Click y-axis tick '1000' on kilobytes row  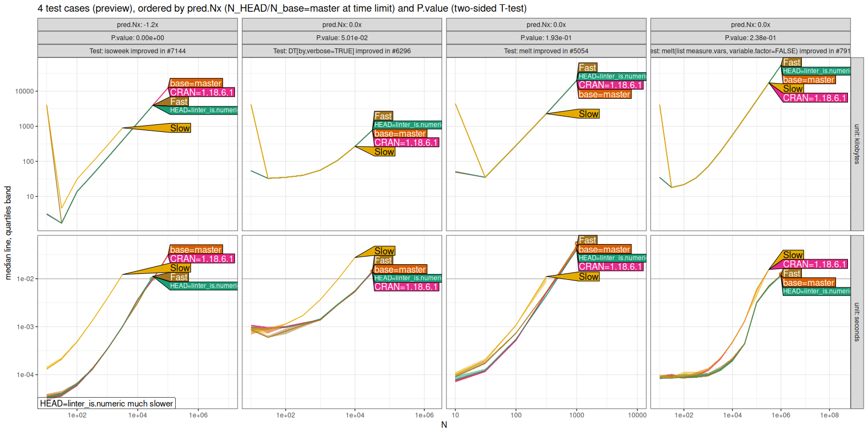[x=26, y=126]
